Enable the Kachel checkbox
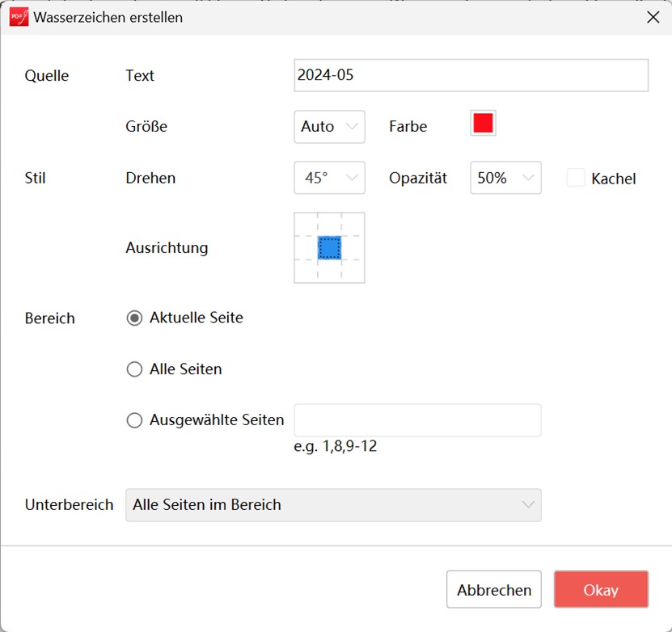Image resolution: width=672 pixels, height=632 pixels. coord(576,179)
